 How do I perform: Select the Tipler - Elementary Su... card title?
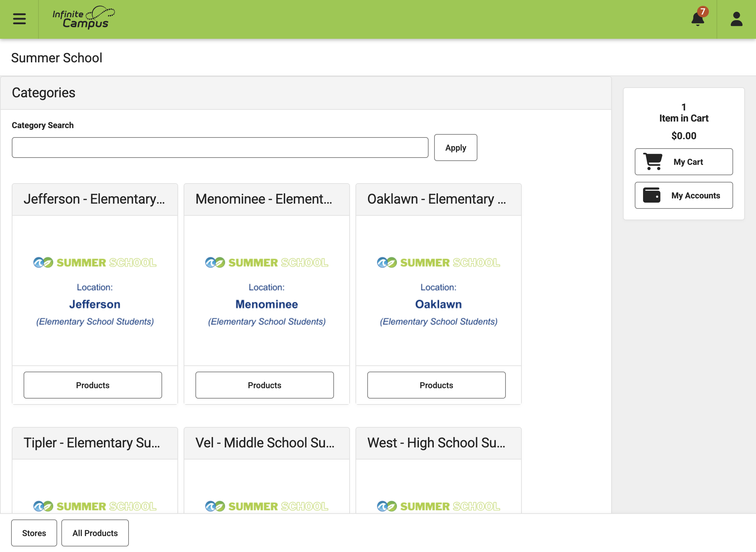pyautogui.click(x=92, y=443)
